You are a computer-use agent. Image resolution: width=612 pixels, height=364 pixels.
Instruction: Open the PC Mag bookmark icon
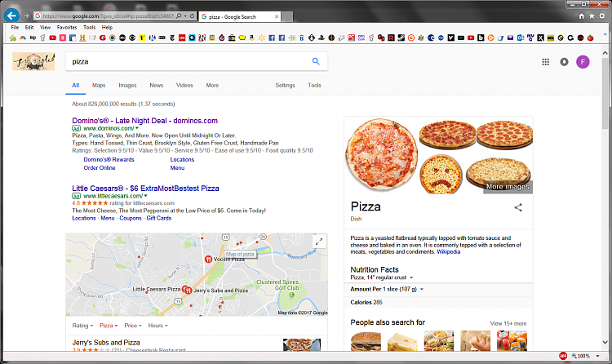click(x=351, y=38)
